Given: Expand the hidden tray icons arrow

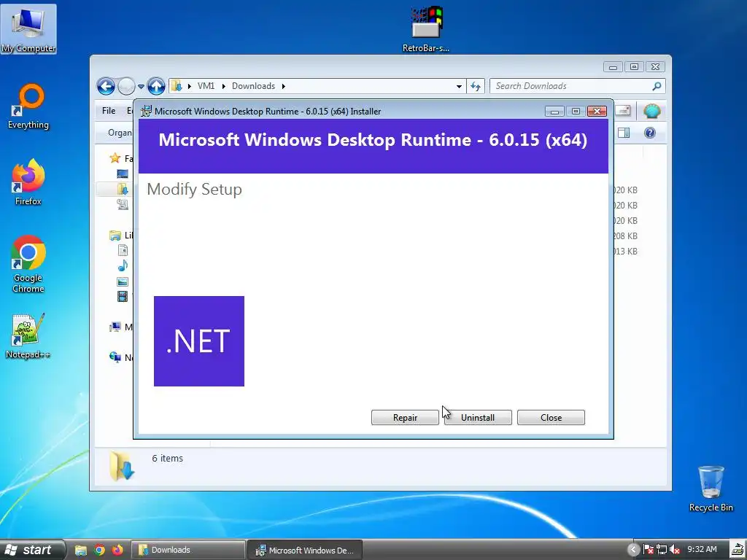Looking at the screenshot, I should click(x=633, y=550).
